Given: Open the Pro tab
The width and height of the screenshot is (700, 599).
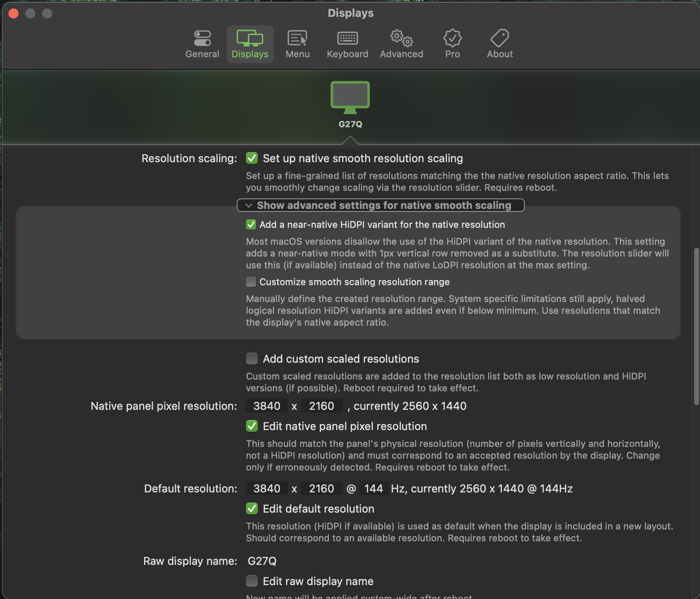Looking at the screenshot, I should pyautogui.click(x=452, y=44).
